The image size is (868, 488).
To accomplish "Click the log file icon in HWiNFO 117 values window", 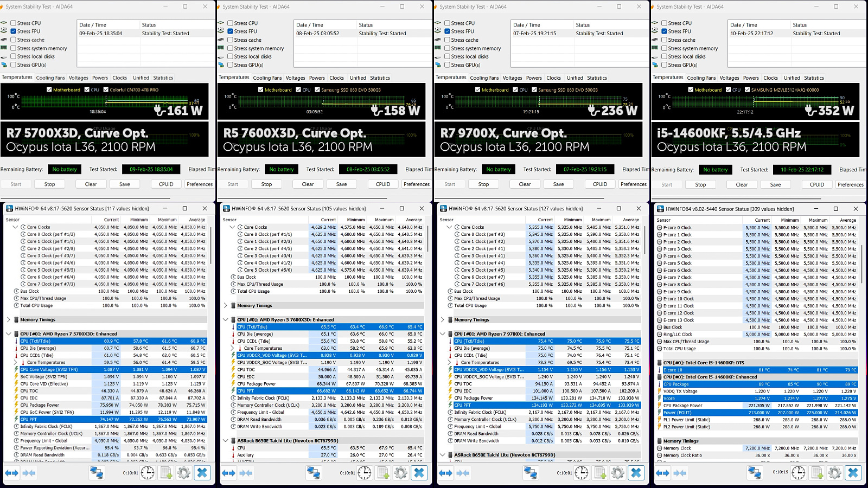I will (166, 473).
